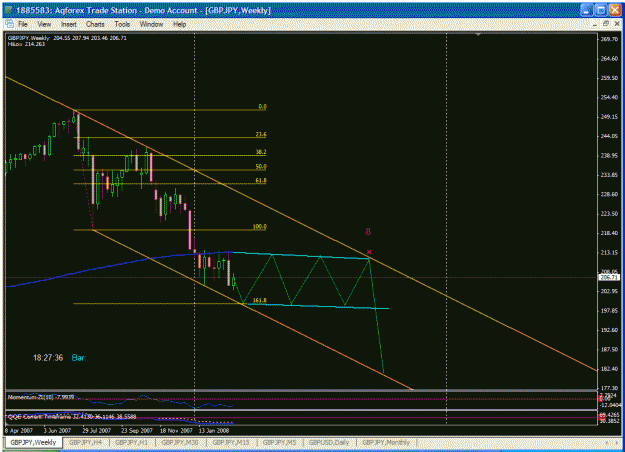Image resolution: width=625 pixels, height=452 pixels.
Task: Restore the inner chart window
Action: pyautogui.click(x=606, y=24)
